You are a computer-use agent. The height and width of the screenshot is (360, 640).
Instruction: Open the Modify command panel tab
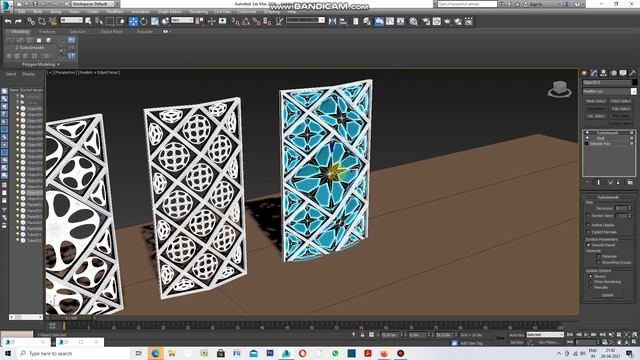(594, 73)
